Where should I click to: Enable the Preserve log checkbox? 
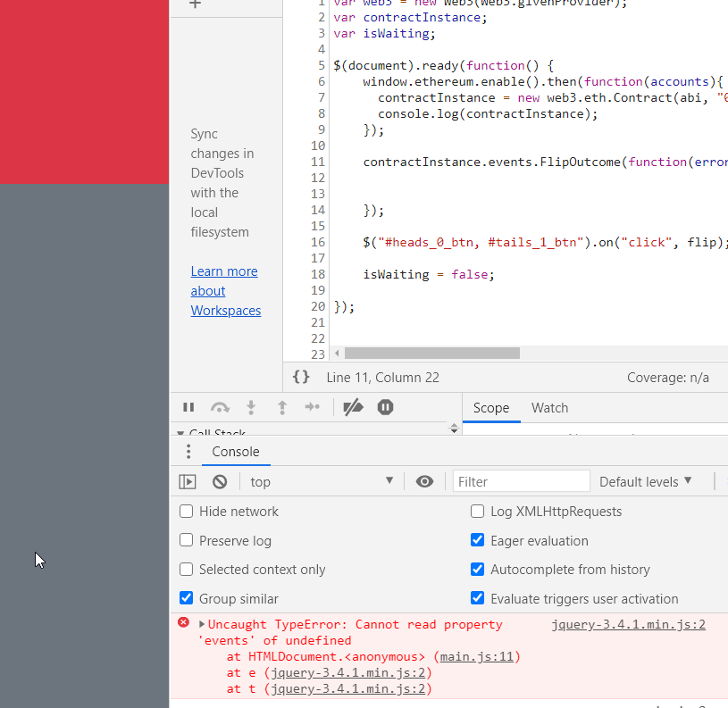tap(186, 540)
